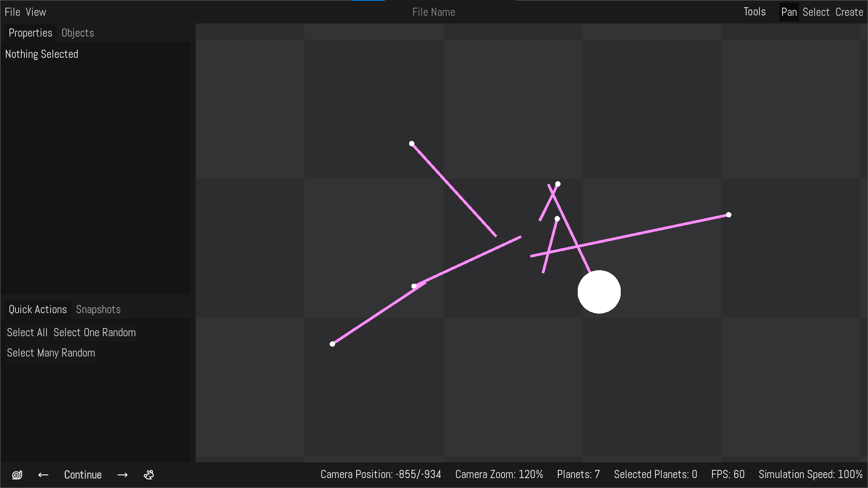Switch to the Objects tab

(x=78, y=33)
